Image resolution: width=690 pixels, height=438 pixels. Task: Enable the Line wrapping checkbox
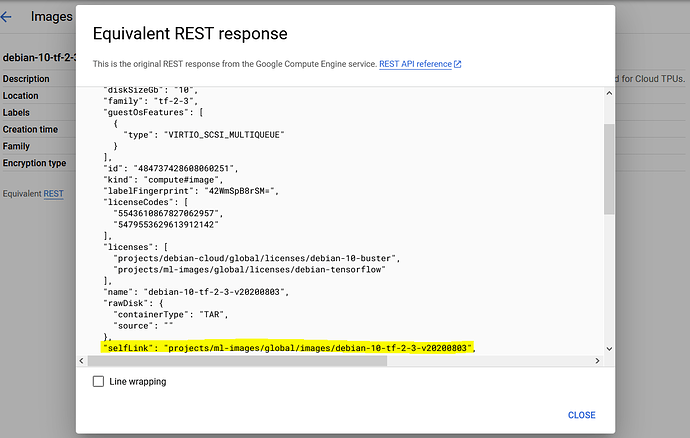[x=98, y=381]
